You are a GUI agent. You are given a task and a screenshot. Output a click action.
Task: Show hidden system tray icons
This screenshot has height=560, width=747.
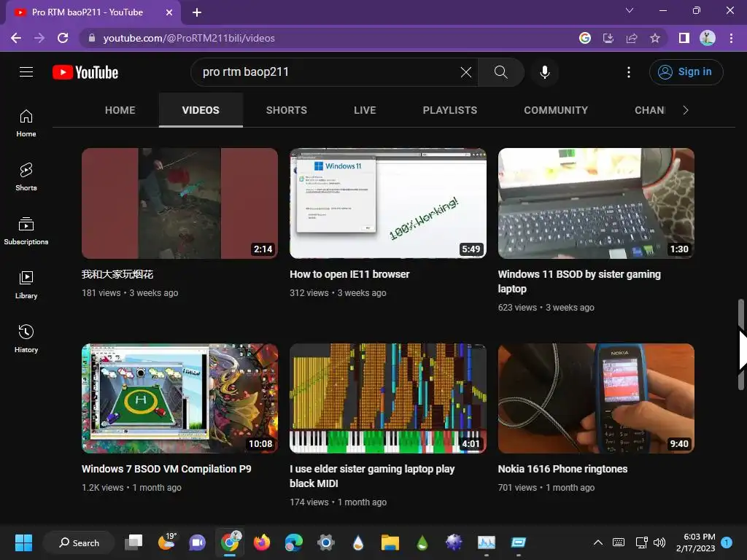click(598, 542)
